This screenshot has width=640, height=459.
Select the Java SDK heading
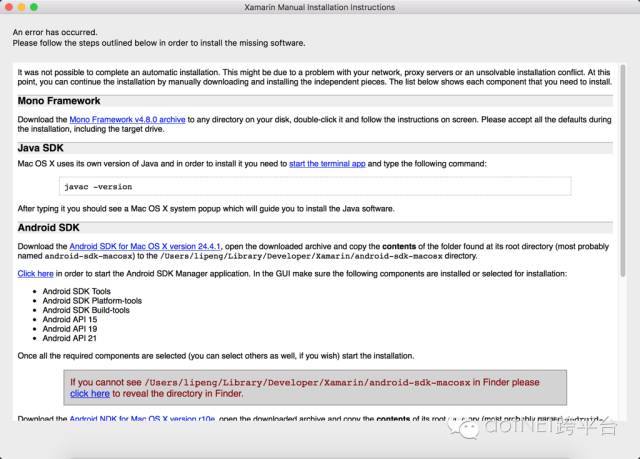click(x=40, y=148)
